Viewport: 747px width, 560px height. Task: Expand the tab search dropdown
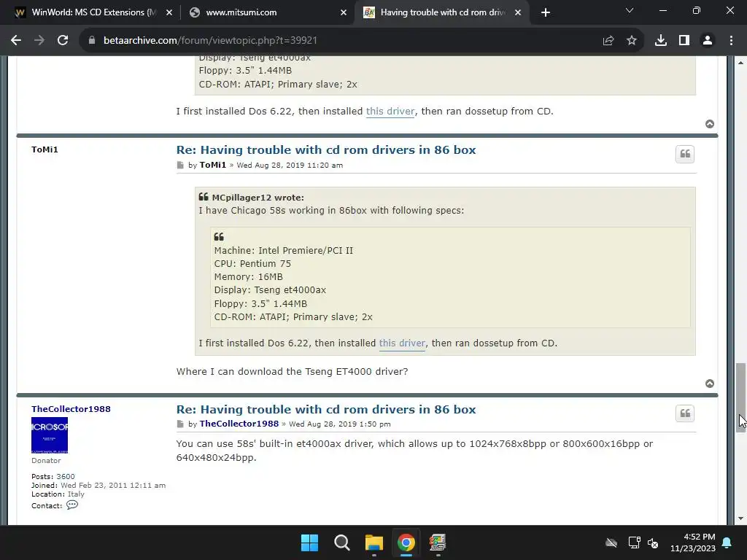pos(630,10)
